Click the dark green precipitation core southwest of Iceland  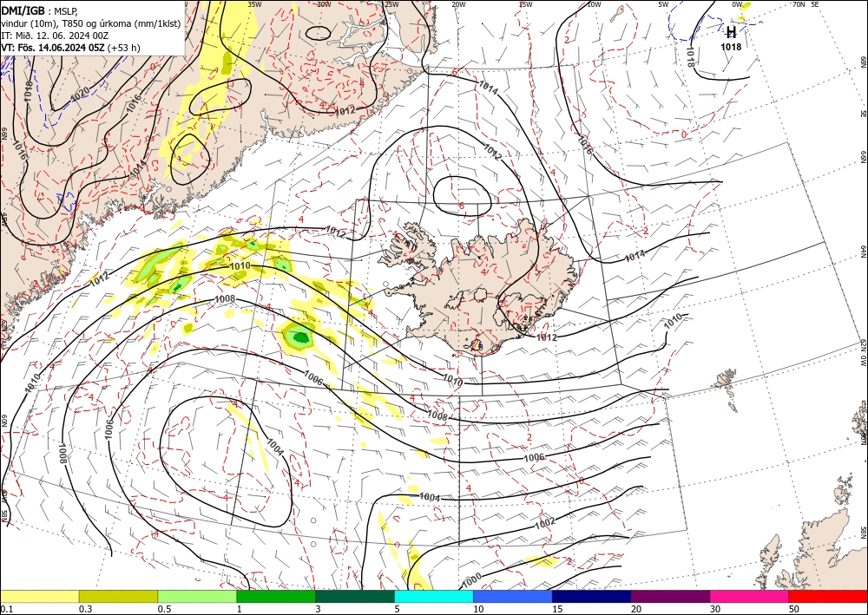click(x=300, y=337)
